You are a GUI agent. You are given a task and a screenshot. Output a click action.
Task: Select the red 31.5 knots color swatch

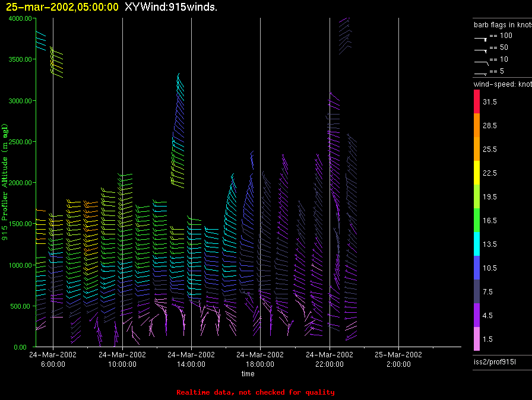click(x=476, y=102)
